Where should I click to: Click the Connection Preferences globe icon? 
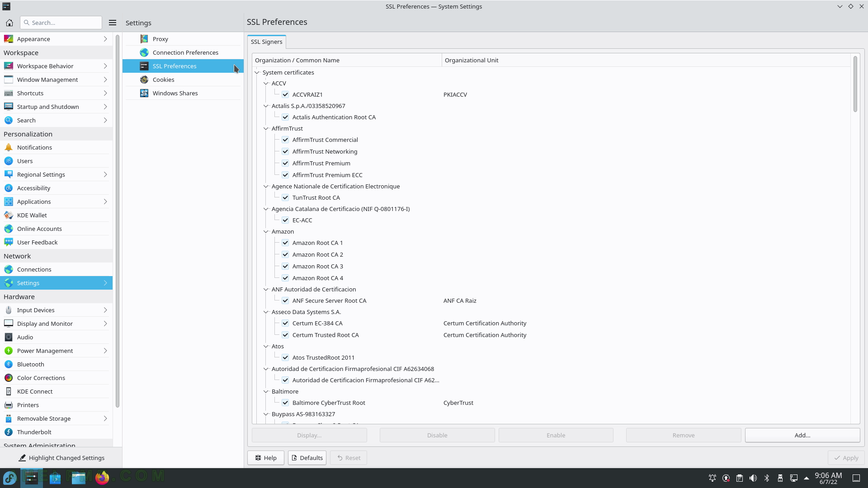[144, 52]
